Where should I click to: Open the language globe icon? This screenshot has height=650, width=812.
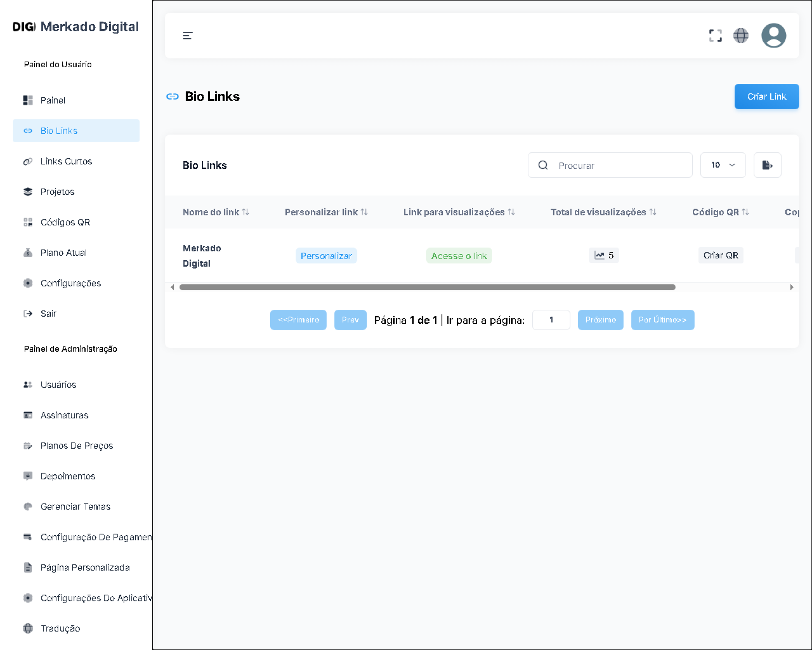741,36
